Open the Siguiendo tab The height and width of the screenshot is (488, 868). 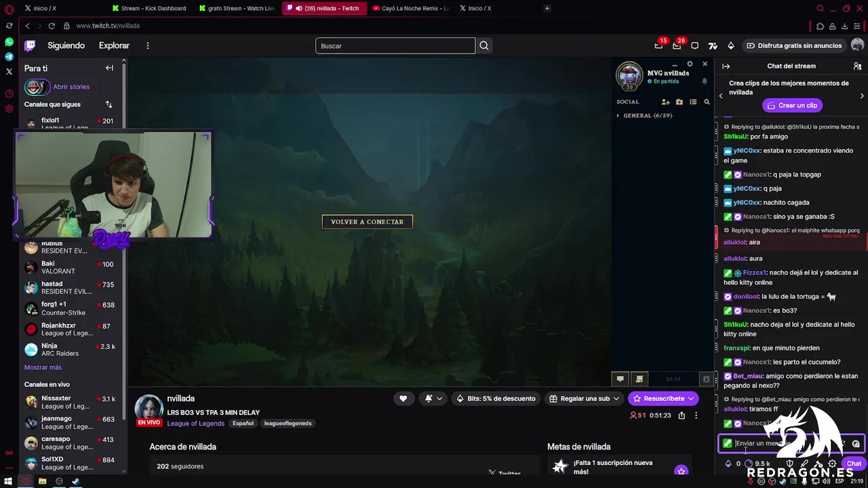[66, 45]
